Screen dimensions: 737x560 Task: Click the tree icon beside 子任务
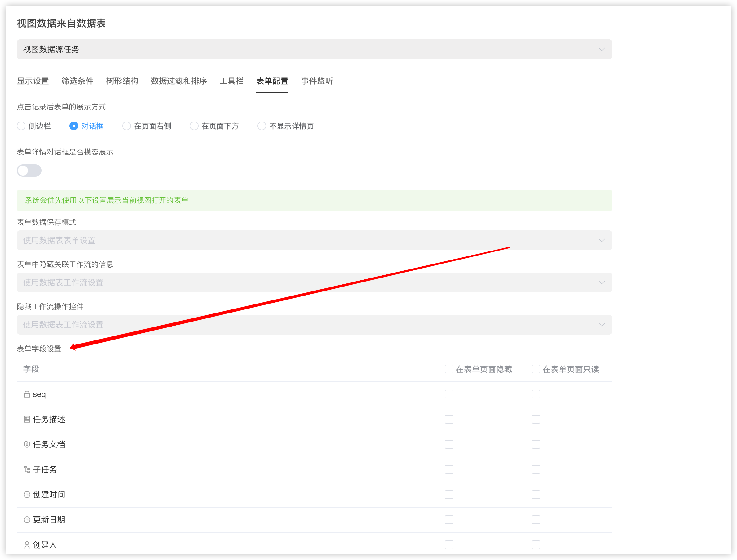coord(27,470)
